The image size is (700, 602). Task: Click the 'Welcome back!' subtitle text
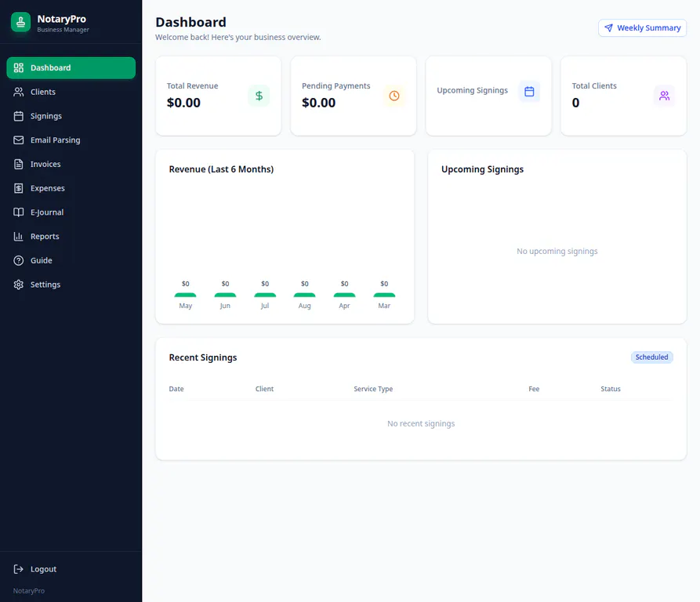coord(238,37)
